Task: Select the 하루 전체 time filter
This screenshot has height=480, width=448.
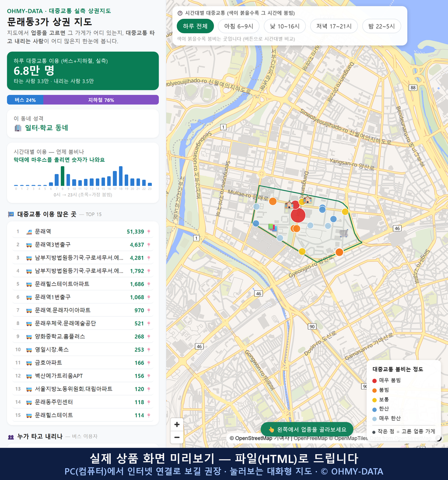Action: point(195,26)
